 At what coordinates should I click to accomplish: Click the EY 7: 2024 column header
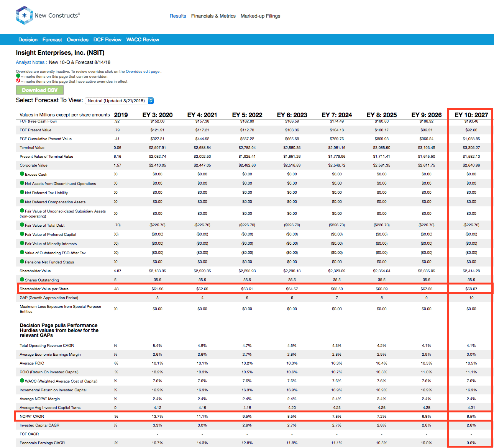(x=337, y=115)
